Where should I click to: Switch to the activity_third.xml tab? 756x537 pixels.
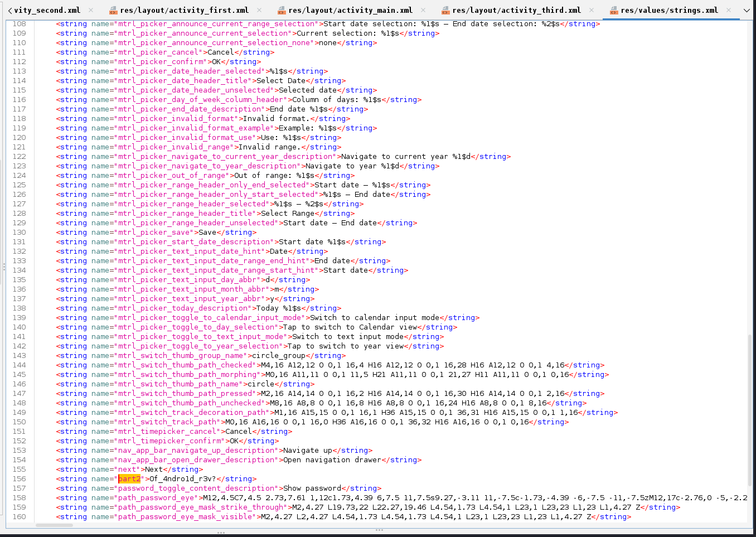coord(516,10)
